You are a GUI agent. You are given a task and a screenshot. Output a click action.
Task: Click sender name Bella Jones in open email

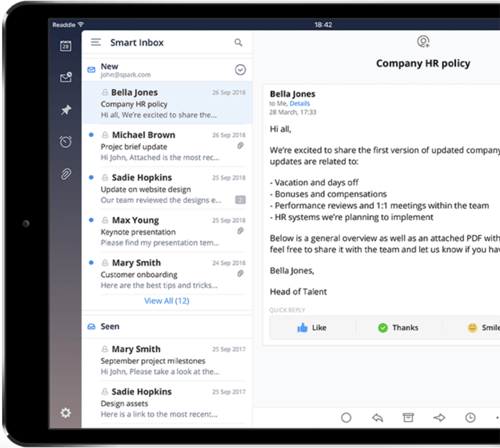(292, 94)
